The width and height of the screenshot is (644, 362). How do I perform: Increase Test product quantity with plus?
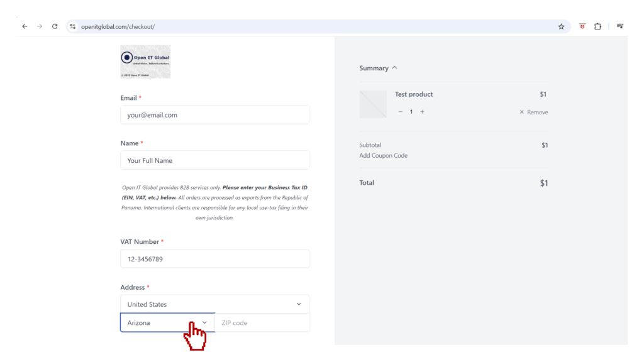pyautogui.click(x=422, y=111)
